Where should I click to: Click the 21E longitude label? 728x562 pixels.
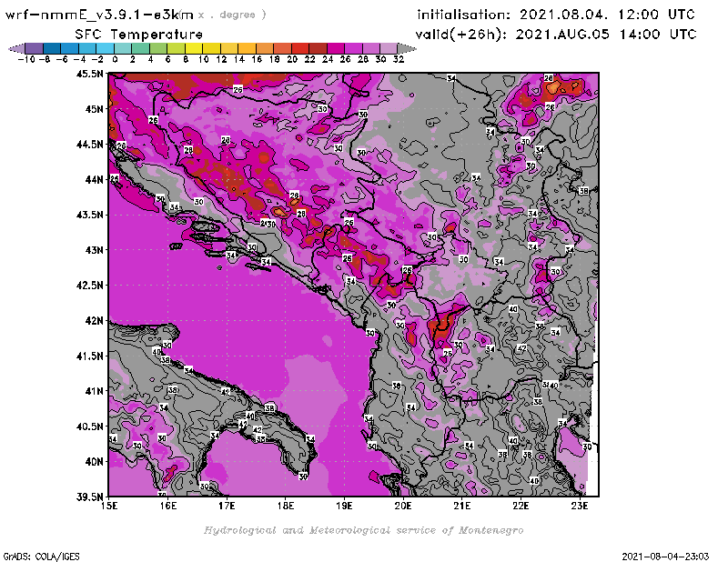[462, 506]
